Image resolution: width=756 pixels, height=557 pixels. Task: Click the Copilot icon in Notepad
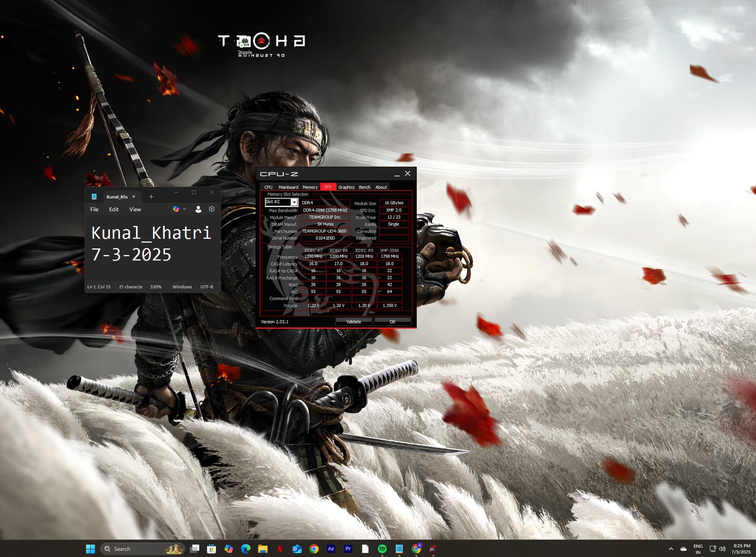(x=176, y=209)
